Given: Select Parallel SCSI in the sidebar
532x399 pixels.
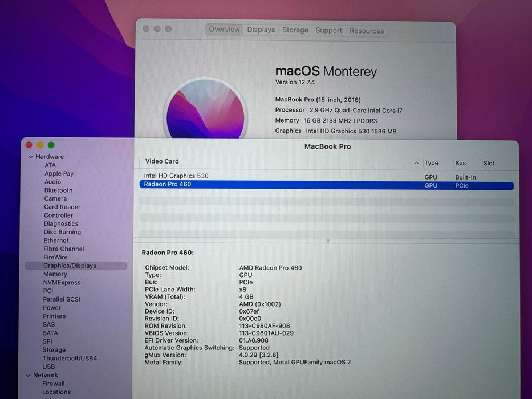Looking at the screenshot, I should pyautogui.click(x=62, y=299).
